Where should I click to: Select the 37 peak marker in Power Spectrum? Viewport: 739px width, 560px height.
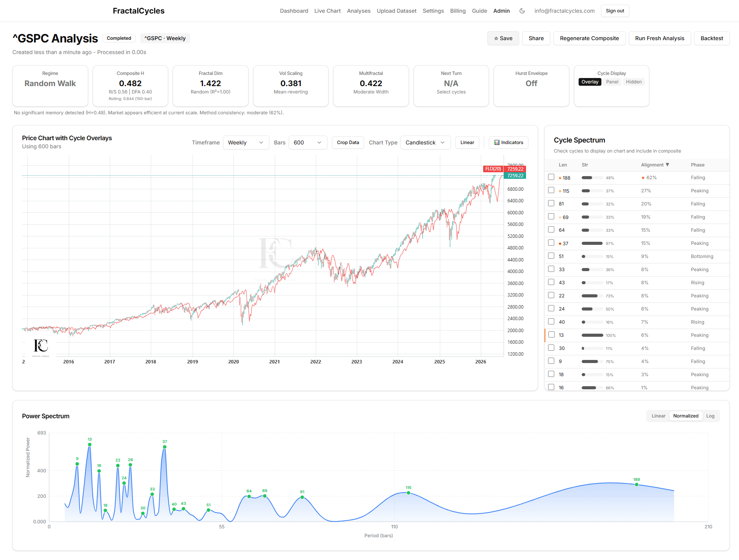[165, 447]
